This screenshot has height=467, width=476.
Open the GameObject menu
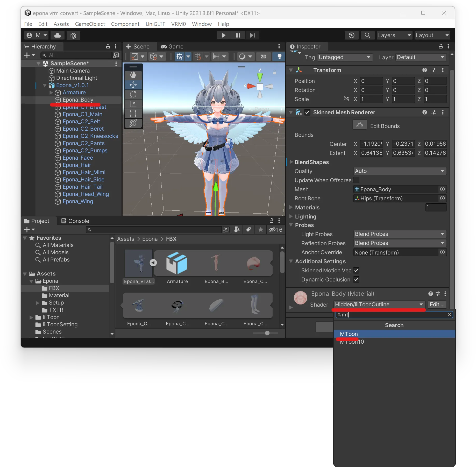(x=90, y=24)
